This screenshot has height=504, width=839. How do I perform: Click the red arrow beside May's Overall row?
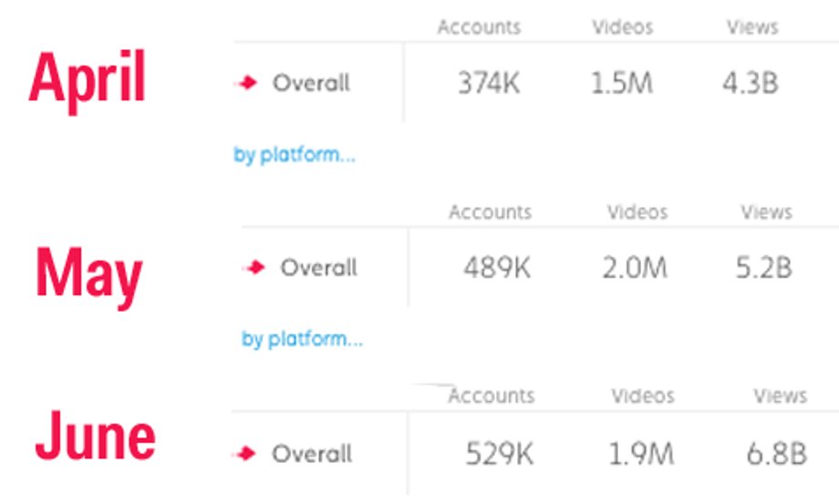tap(254, 267)
